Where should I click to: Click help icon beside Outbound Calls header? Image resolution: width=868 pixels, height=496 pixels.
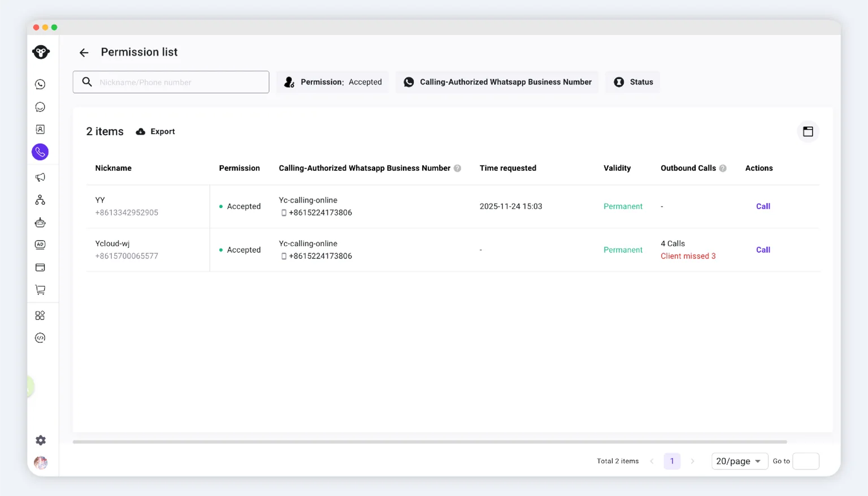(723, 169)
